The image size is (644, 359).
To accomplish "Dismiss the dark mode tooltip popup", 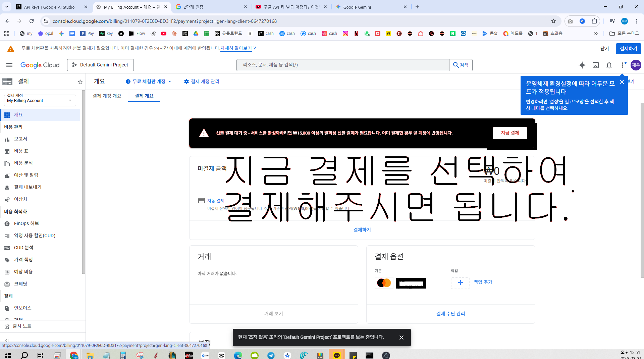I will [x=622, y=82].
